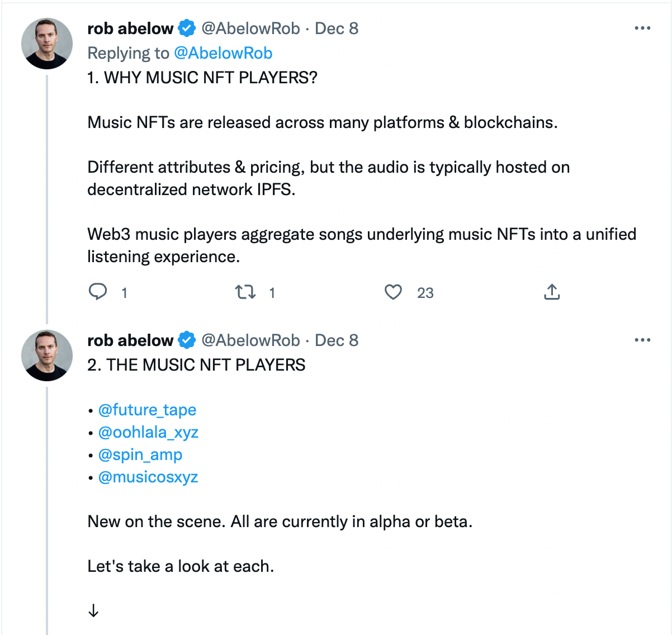The image size is (672, 635).
Task: Open the @future_tape mention link
Action: [147, 410]
